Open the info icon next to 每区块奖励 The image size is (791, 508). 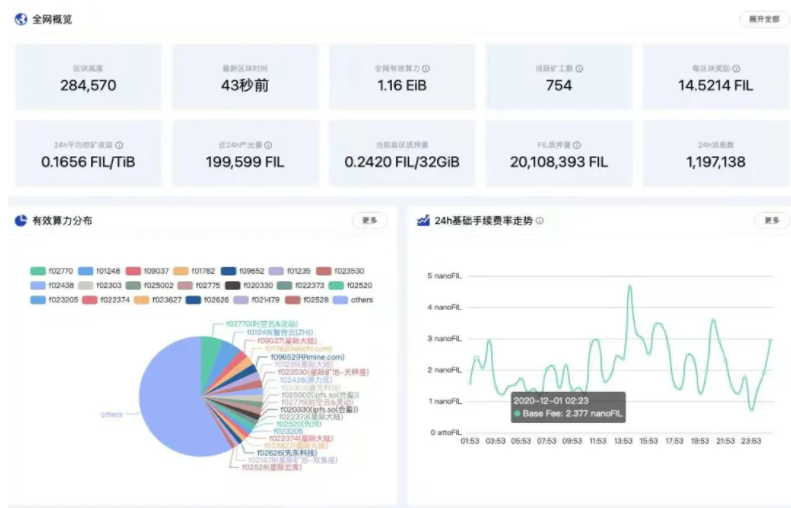point(737,69)
